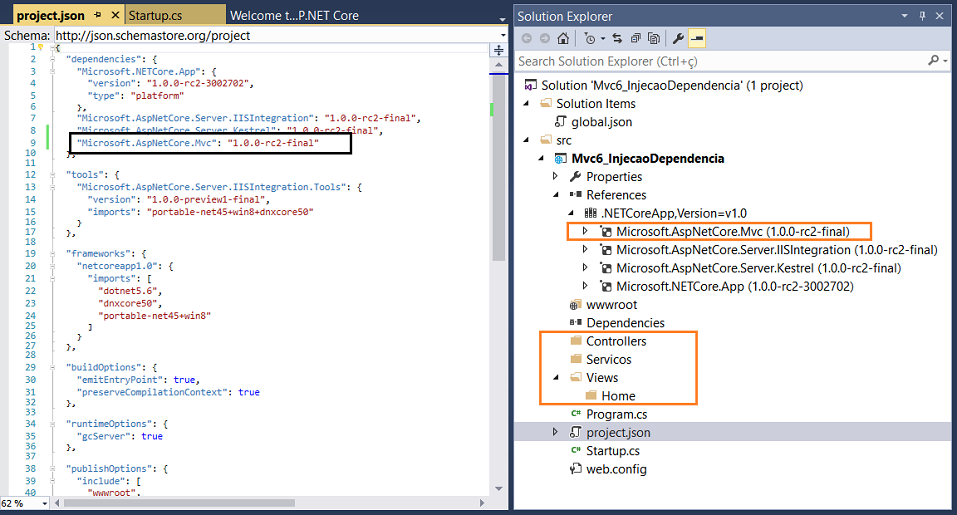Click the search magnifier icon in Solution Explorer
The width and height of the screenshot is (957, 515).
pyautogui.click(x=933, y=60)
